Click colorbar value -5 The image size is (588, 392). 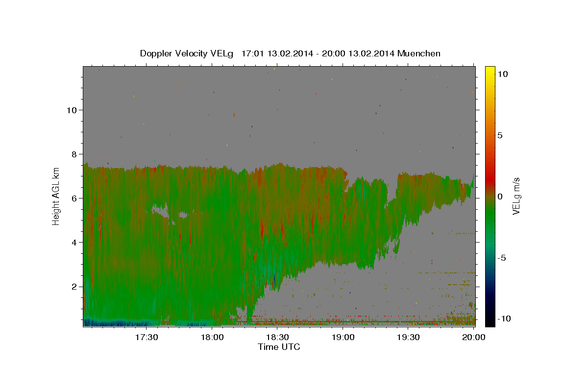coord(501,258)
